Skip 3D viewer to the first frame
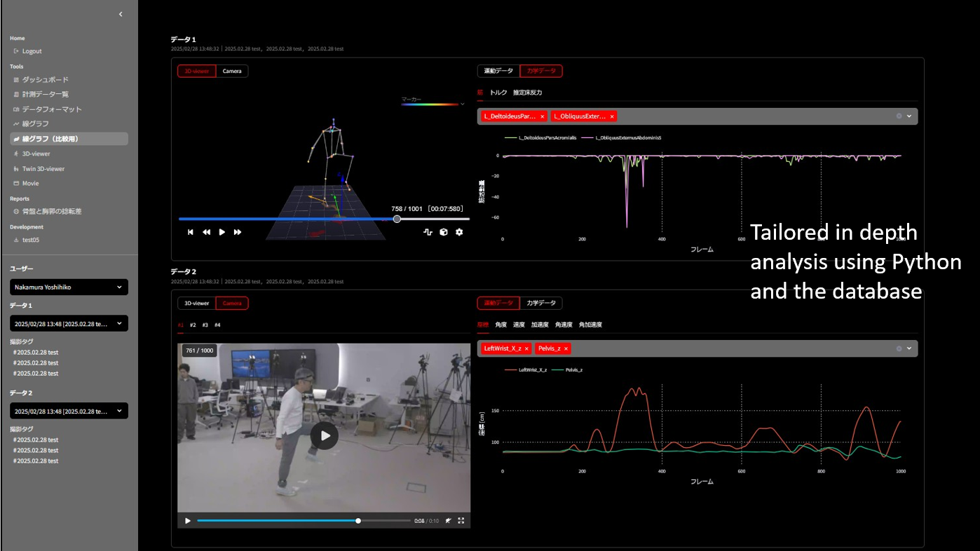 (x=191, y=232)
